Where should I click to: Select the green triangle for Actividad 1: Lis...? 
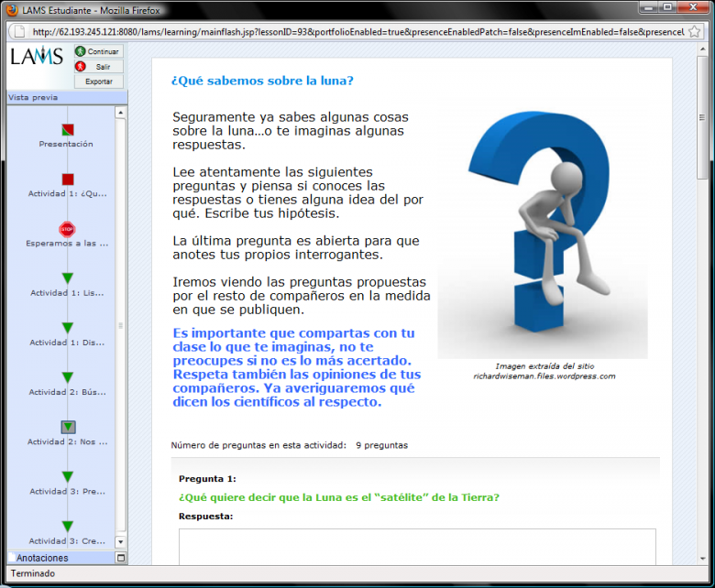point(68,278)
